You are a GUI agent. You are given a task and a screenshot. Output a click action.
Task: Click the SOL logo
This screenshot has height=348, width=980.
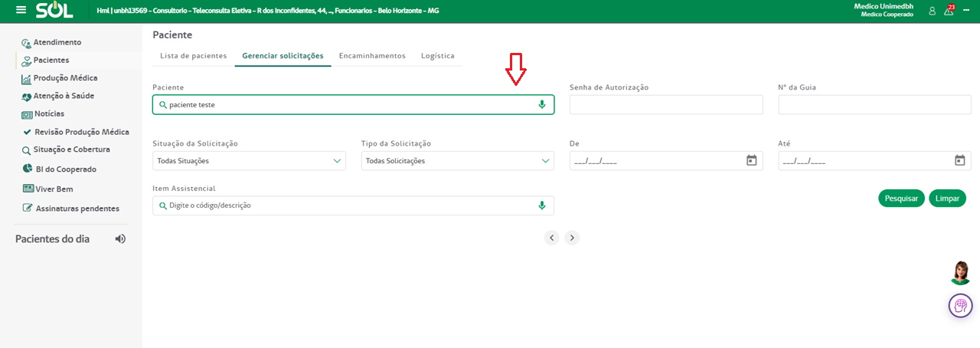tap(54, 11)
